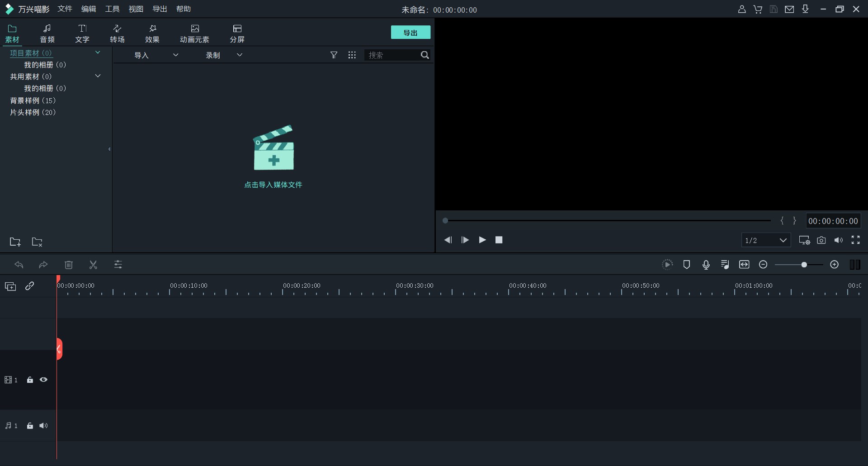Click the delete trash icon in timeline toolbar

pos(69,265)
